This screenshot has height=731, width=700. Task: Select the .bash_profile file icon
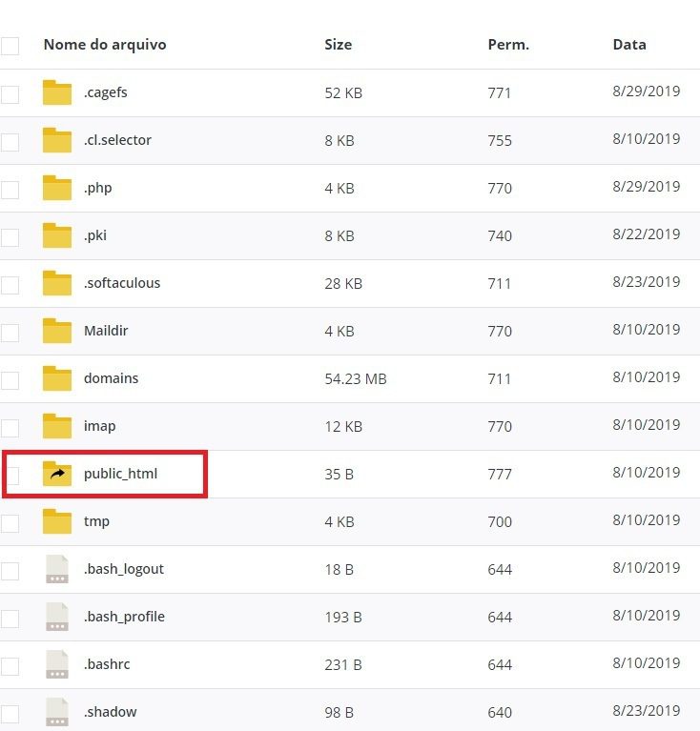(x=57, y=617)
